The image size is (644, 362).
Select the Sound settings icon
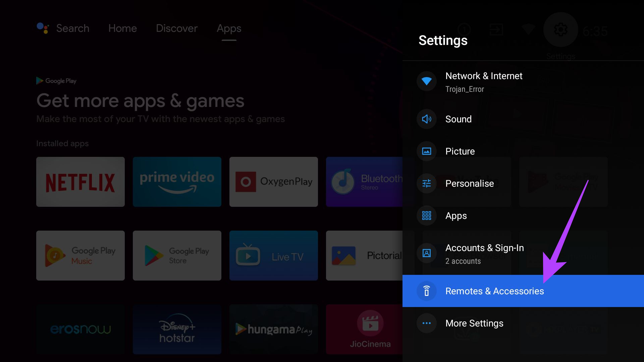[x=426, y=119]
